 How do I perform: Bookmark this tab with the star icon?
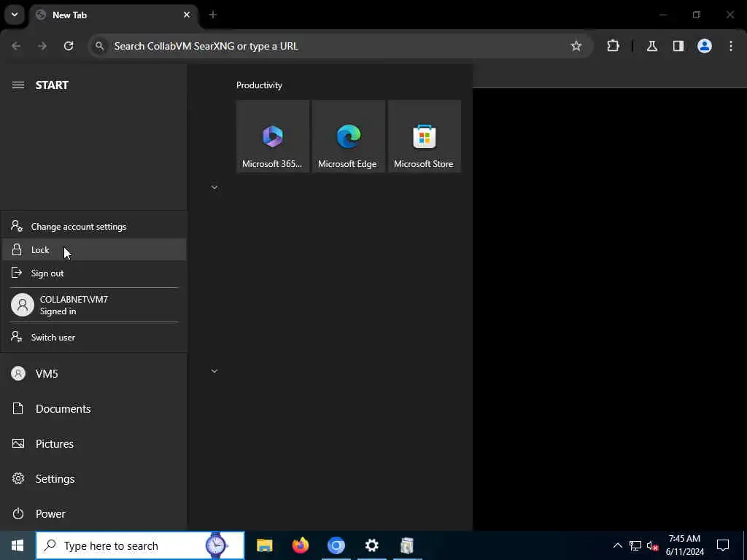pos(576,46)
